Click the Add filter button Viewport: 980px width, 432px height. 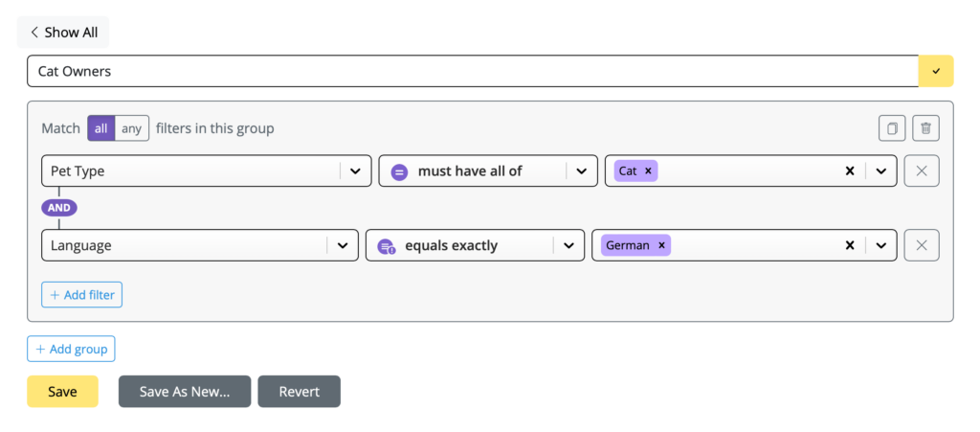82,294
